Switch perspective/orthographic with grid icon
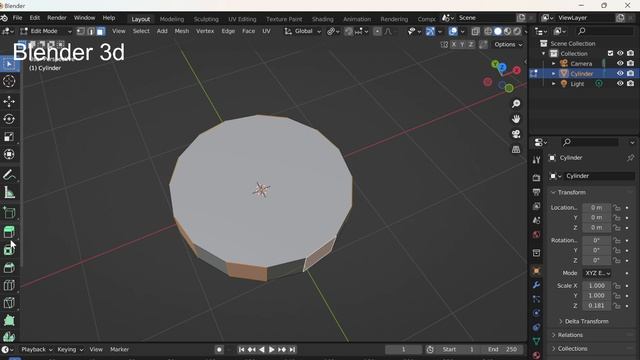This screenshot has width=640, height=360. pos(516,149)
